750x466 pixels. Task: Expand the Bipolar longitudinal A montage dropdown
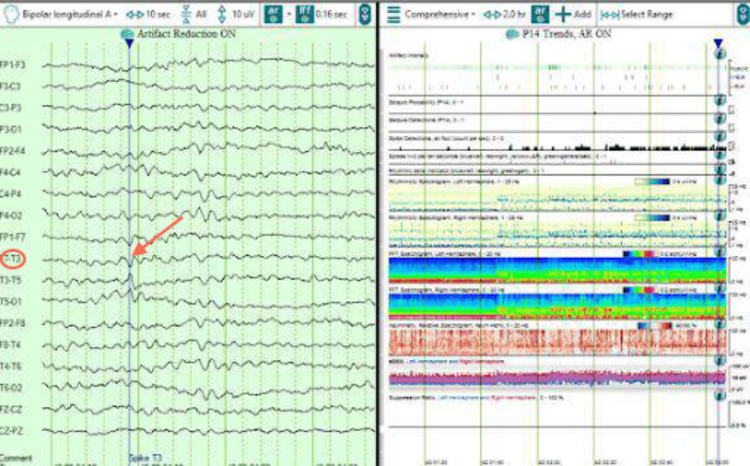[x=70, y=14]
